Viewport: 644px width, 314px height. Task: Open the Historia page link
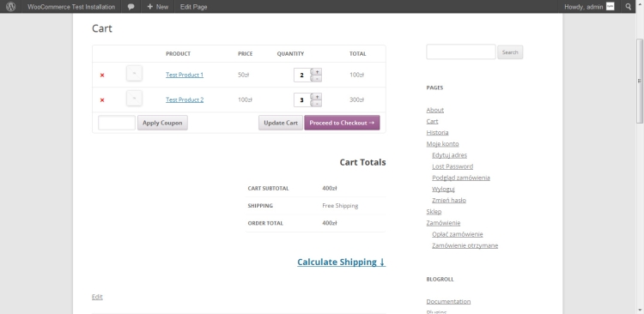[437, 133]
